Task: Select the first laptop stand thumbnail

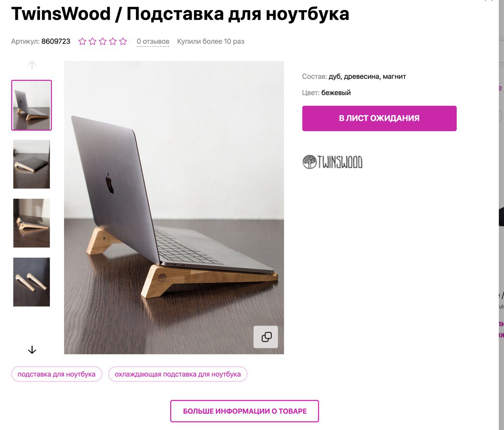Action: [x=31, y=105]
